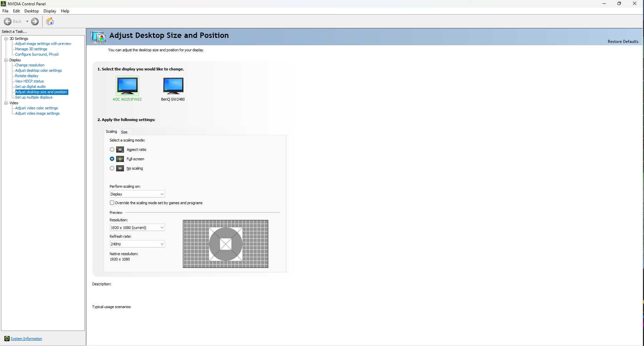644x346 pixels.
Task: Open the Perform scaling on dropdown
Action: click(137, 194)
